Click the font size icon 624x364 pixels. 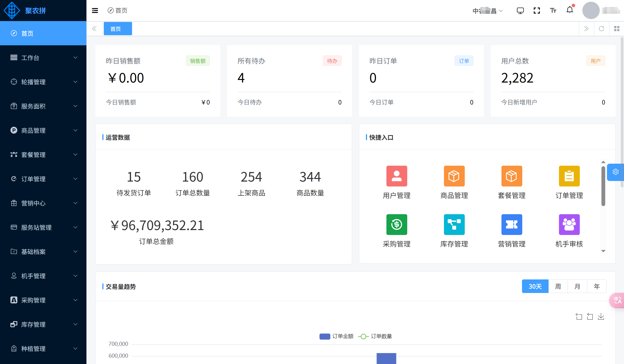[x=553, y=11]
